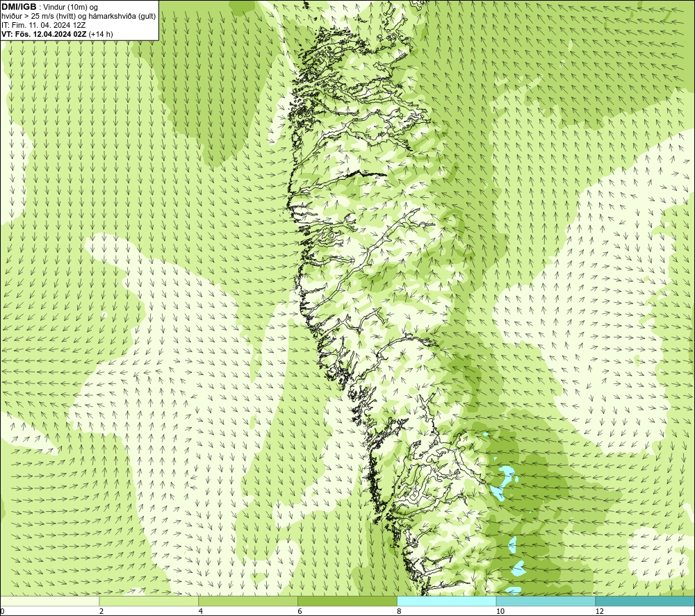Click the 2–4 m/s light green legend swatch
695x616 pixels.
(149, 601)
